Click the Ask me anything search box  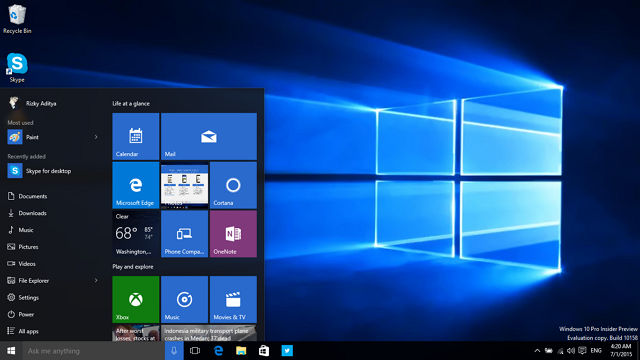pos(93,351)
